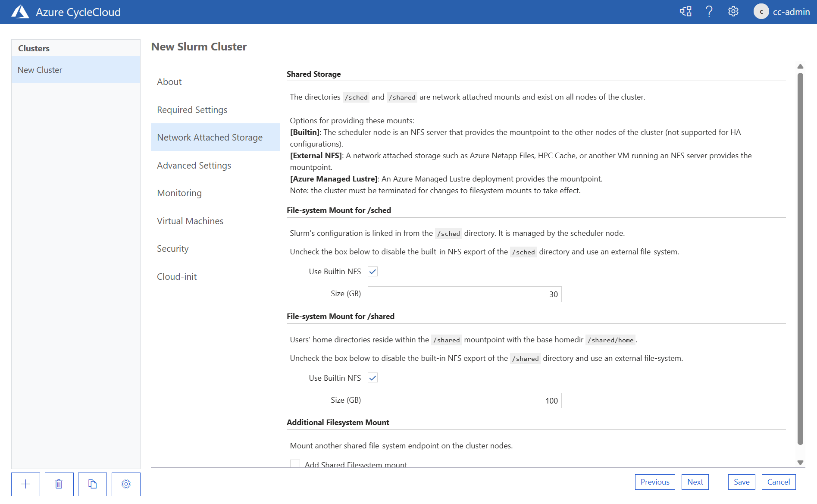Click the Shared Storage heading
The width and height of the screenshot is (817, 504).
[313, 74]
